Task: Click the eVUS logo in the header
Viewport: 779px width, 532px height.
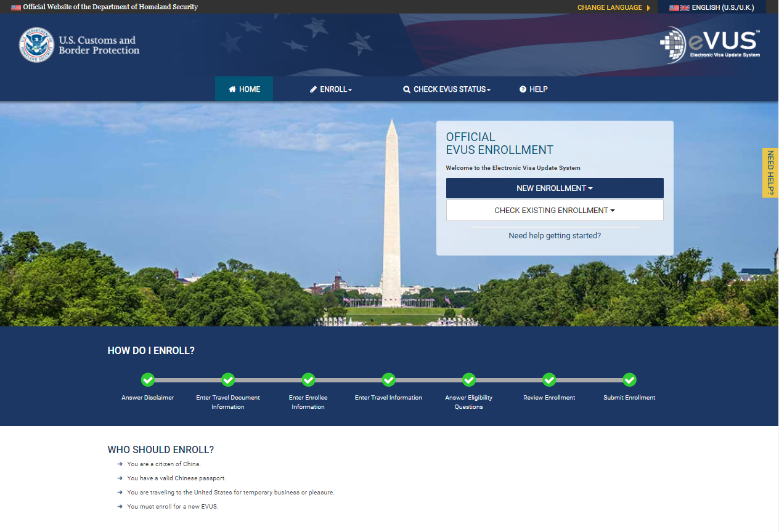Action: [x=710, y=44]
